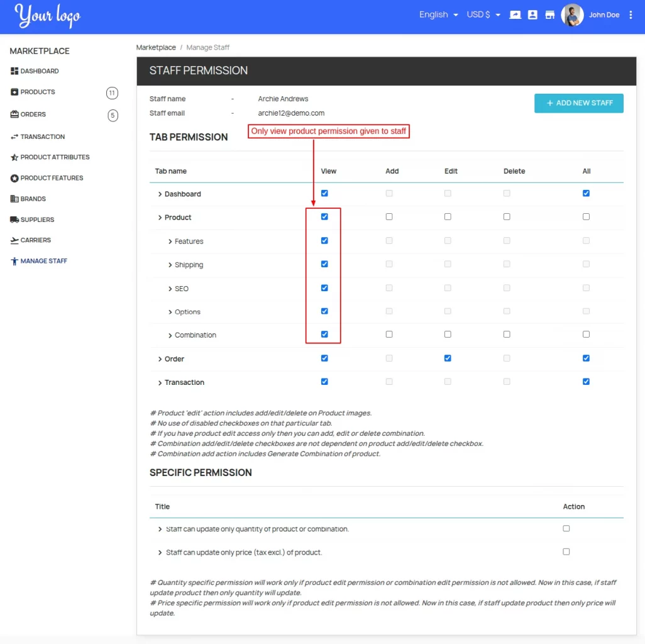Check the Product Add checkbox
Image resolution: width=645 pixels, height=644 pixels.
[389, 216]
